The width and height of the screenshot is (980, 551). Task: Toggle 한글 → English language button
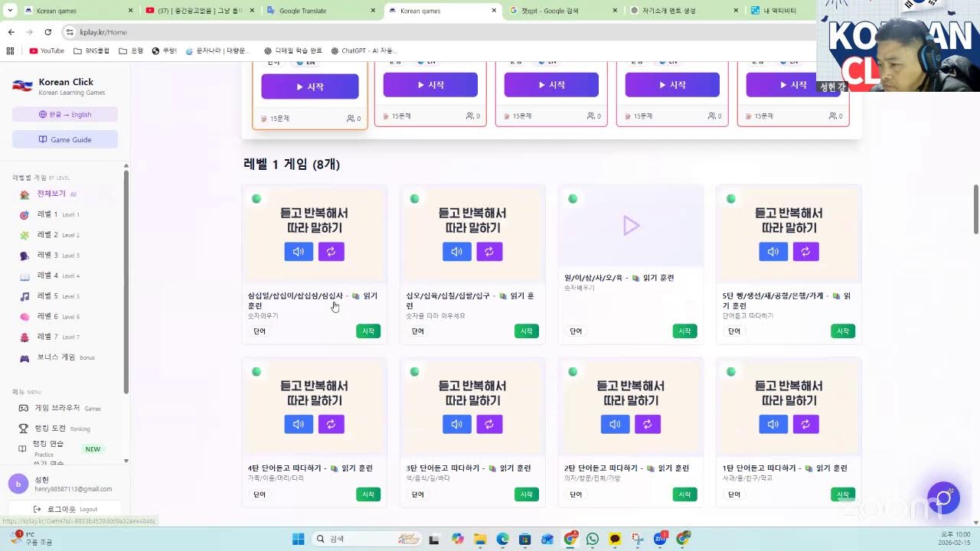coord(65,115)
